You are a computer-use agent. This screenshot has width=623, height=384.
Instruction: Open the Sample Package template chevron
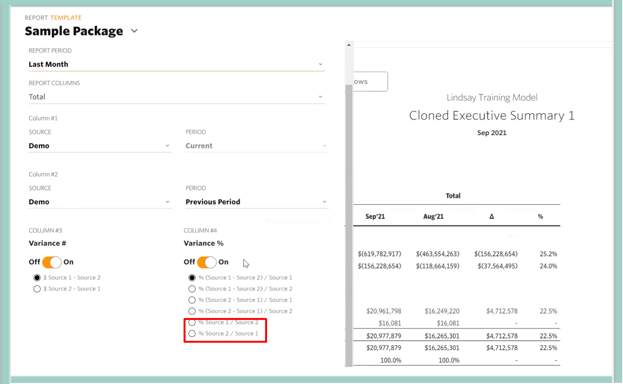tap(134, 31)
